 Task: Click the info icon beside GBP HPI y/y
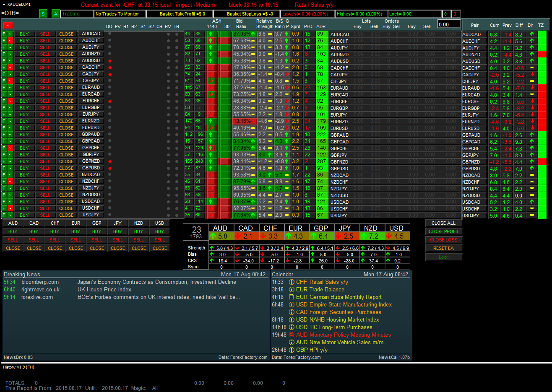point(292,350)
